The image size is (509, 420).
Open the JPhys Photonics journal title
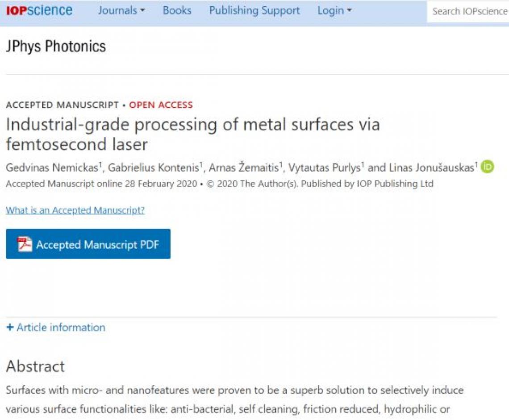point(56,46)
